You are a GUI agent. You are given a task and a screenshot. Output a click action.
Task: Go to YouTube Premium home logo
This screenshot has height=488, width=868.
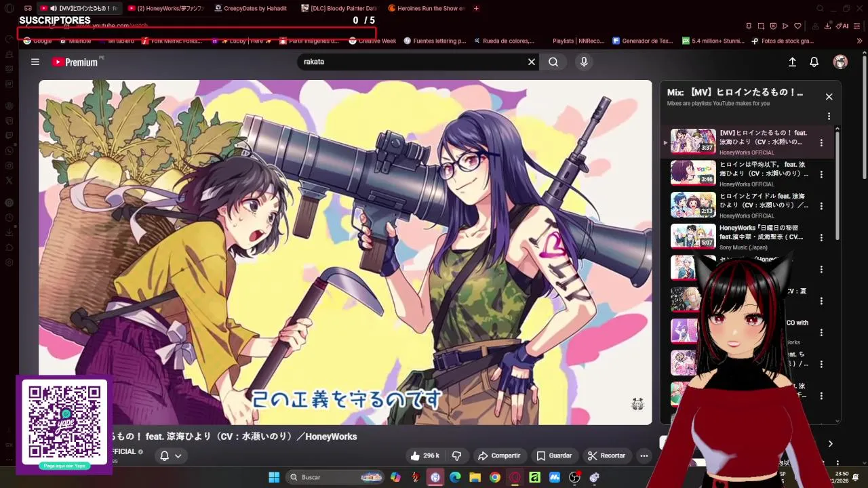(77, 62)
